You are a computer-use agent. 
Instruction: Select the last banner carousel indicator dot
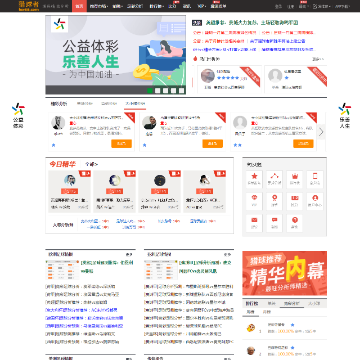click(x=181, y=90)
